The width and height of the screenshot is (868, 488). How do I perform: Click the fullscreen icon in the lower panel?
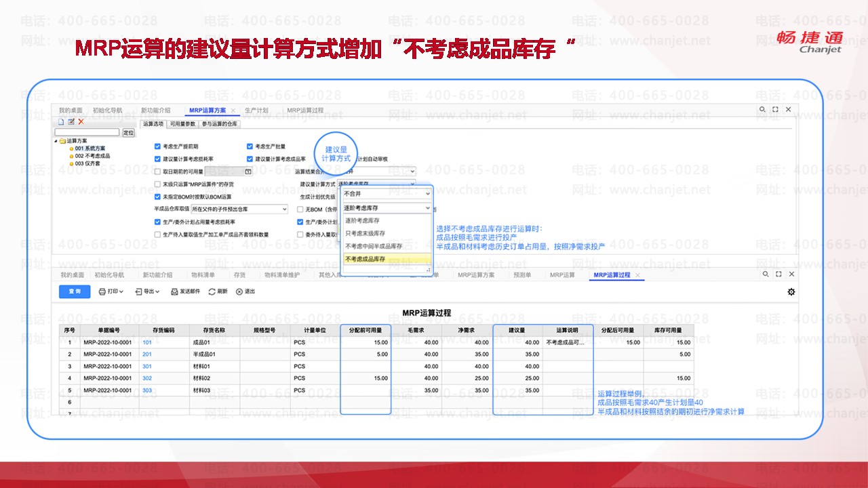(778, 274)
